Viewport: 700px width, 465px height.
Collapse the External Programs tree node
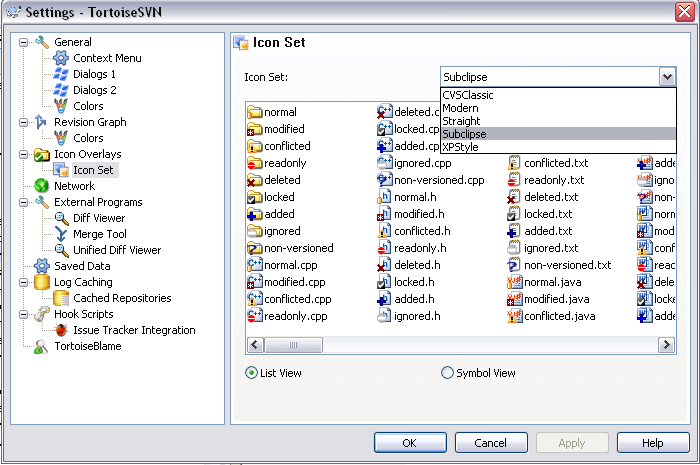point(23,202)
